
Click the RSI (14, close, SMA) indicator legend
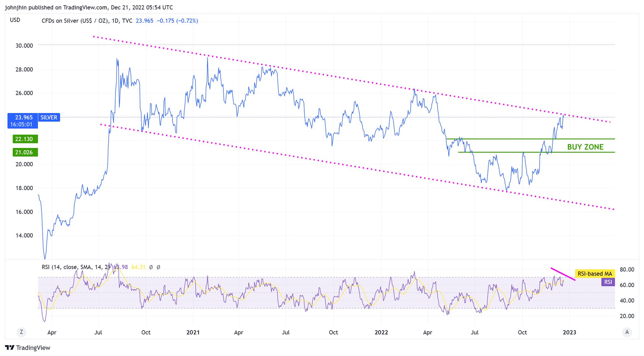76,267
